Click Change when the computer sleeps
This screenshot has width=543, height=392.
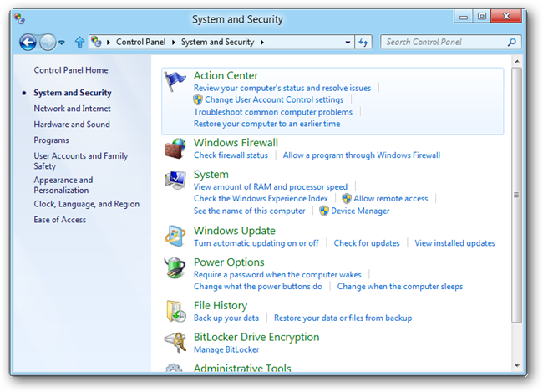(x=400, y=287)
